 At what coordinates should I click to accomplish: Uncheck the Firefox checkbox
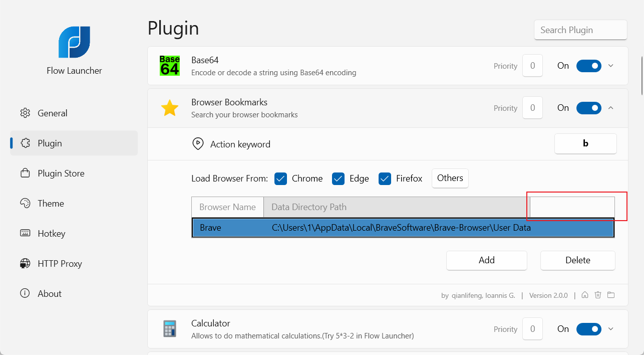pyautogui.click(x=385, y=179)
